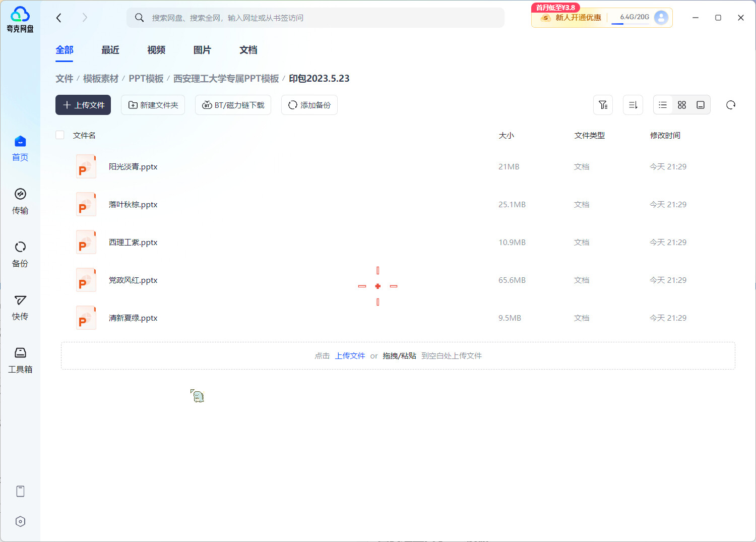Go to the 首页 home section
756x542 pixels.
click(x=20, y=148)
